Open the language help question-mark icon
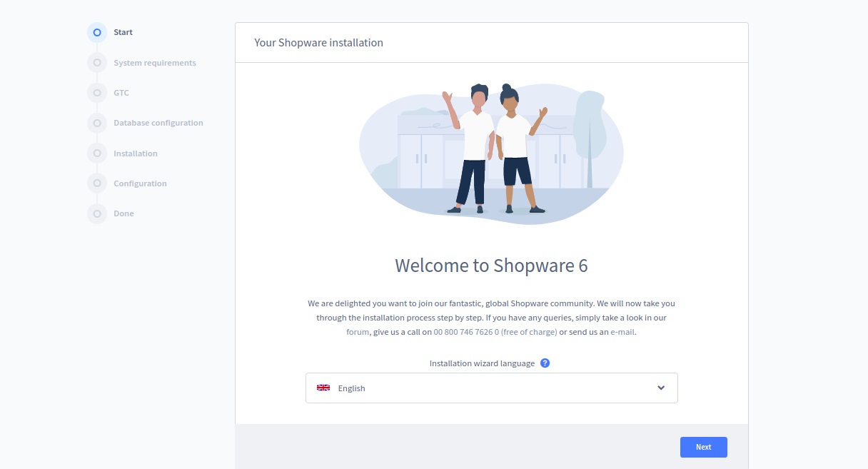 point(545,363)
